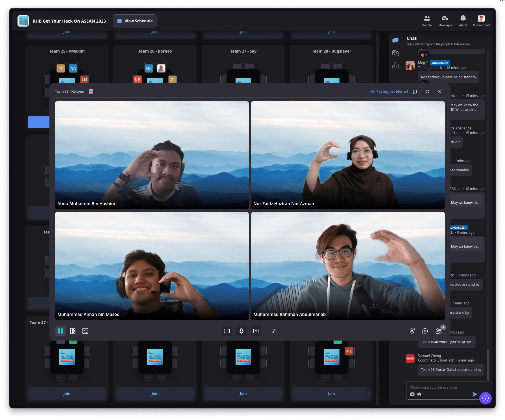Toggle the in-call chat bubble
505x420 pixels.
click(x=425, y=331)
